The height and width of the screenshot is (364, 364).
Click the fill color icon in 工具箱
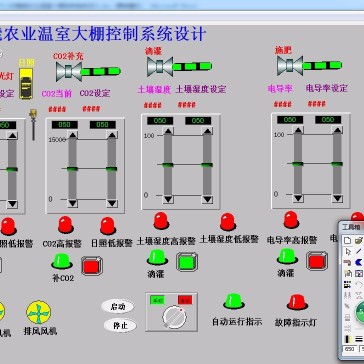348,339
